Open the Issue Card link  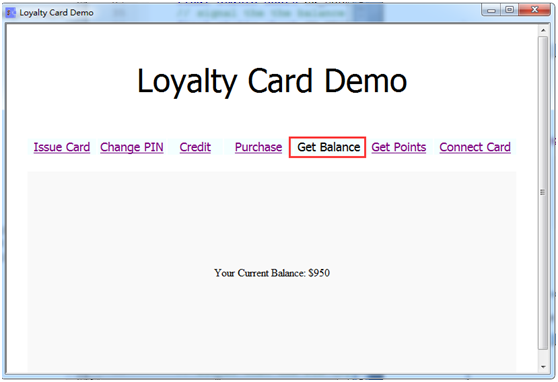[62, 147]
